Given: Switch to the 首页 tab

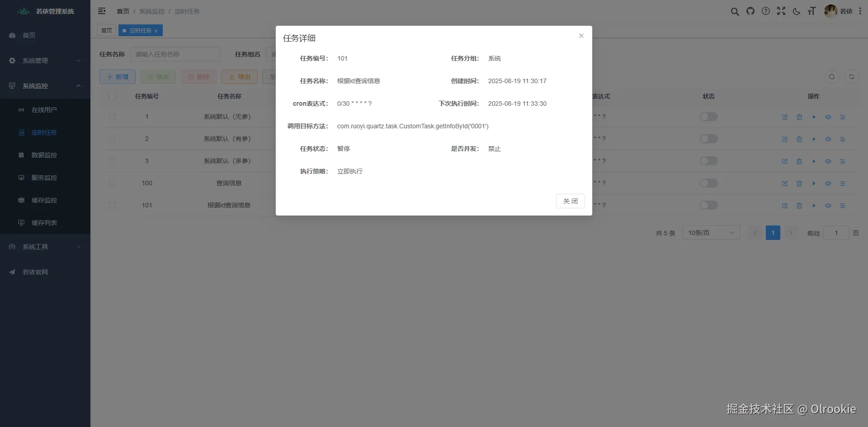Looking at the screenshot, I should point(107,30).
